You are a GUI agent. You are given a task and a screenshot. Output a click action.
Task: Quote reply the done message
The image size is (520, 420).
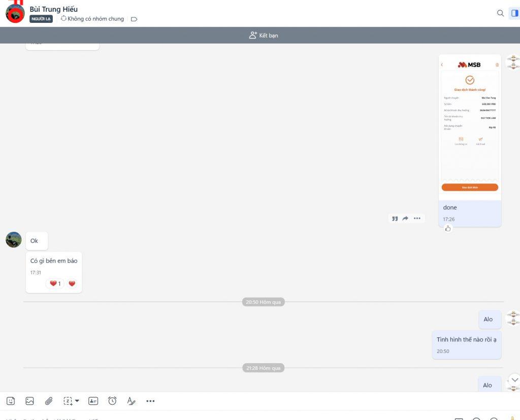pyautogui.click(x=395, y=219)
